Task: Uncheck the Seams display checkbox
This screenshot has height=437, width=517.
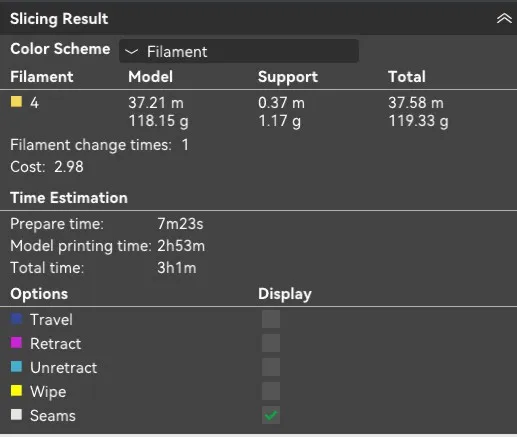Action: 271,415
